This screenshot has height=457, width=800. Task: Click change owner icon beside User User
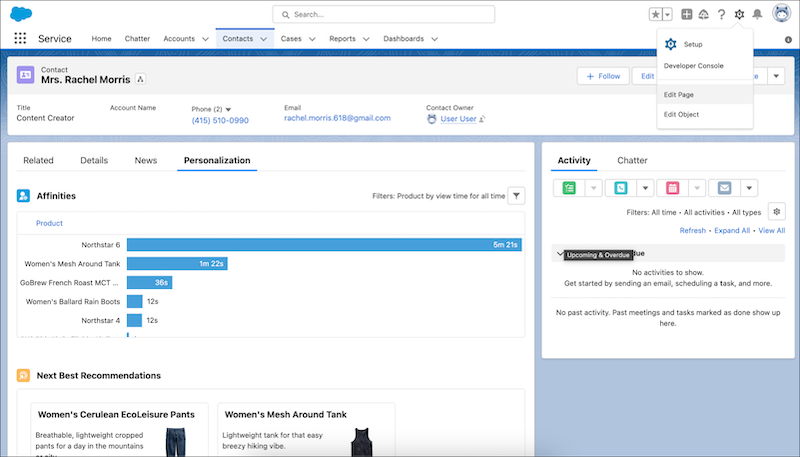(482, 119)
